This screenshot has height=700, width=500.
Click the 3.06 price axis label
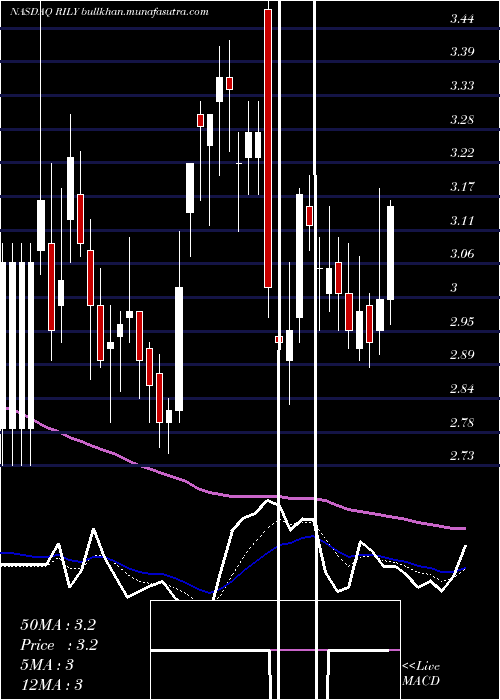click(x=462, y=254)
